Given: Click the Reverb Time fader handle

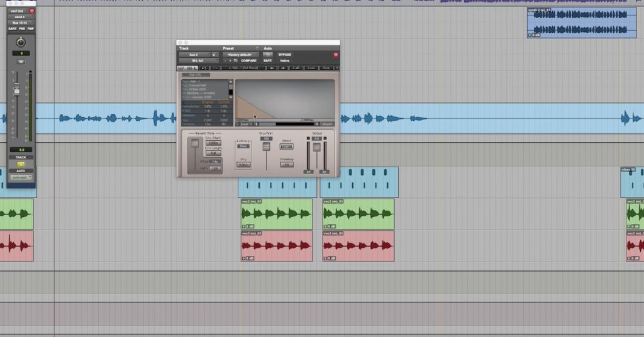Looking at the screenshot, I should coord(195,143).
